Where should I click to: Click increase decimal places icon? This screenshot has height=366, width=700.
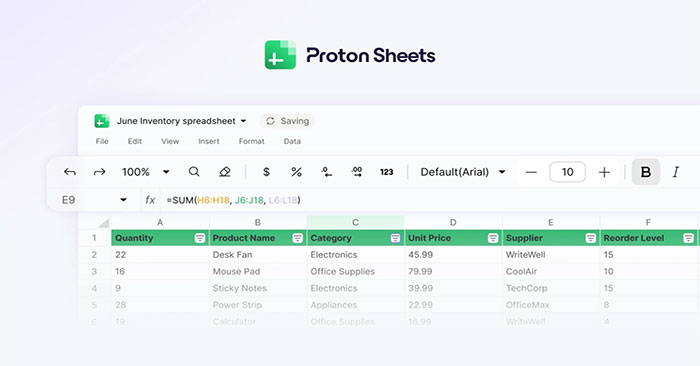(x=357, y=172)
